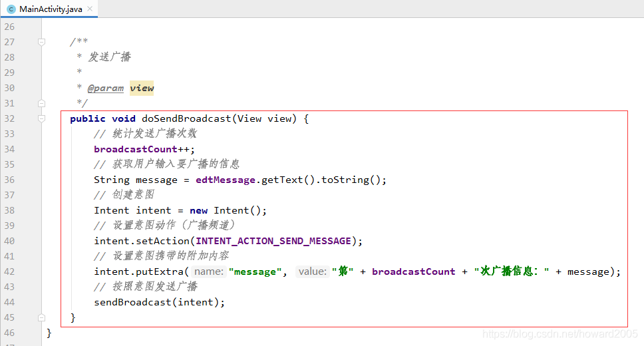
Task: Click the 'void' keyword on line 32
Action: tap(124, 118)
